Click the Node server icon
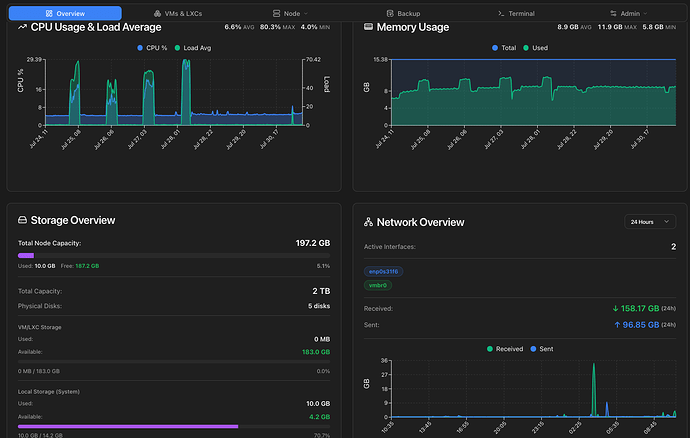The width and height of the screenshot is (690, 438). (276, 14)
